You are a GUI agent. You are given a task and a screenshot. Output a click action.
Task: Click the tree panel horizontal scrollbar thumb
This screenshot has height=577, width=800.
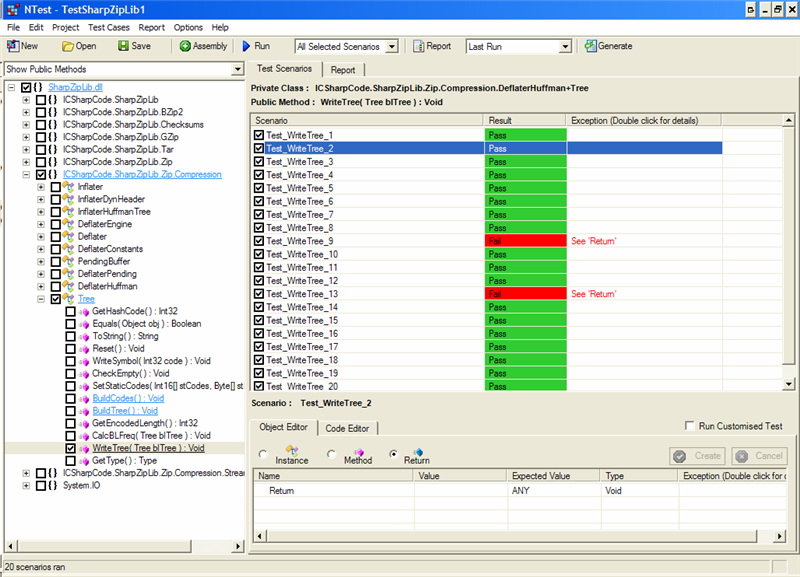pos(104,546)
